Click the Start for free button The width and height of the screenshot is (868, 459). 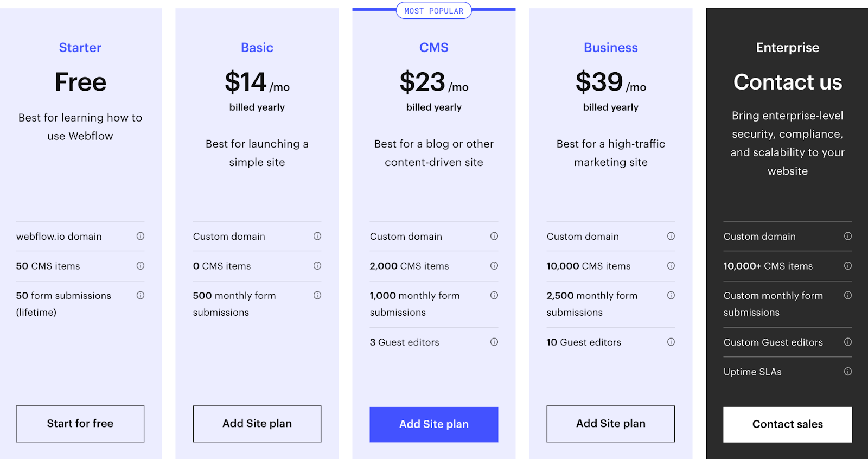(x=80, y=424)
